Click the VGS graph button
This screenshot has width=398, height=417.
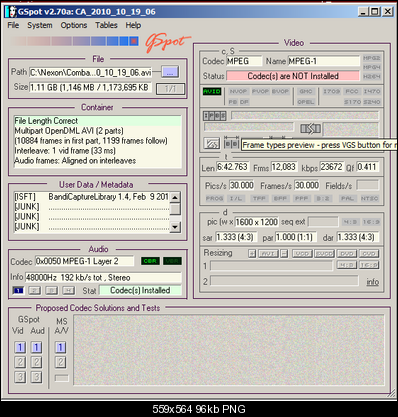[212, 144]
